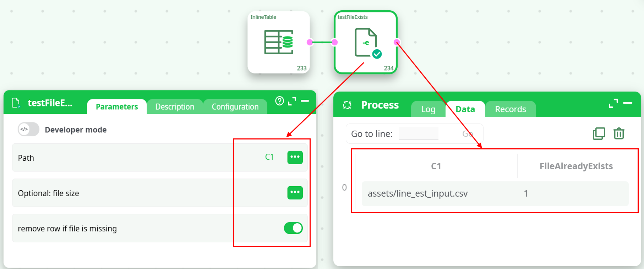Click the copy data icon

click(x=599, y=133)
